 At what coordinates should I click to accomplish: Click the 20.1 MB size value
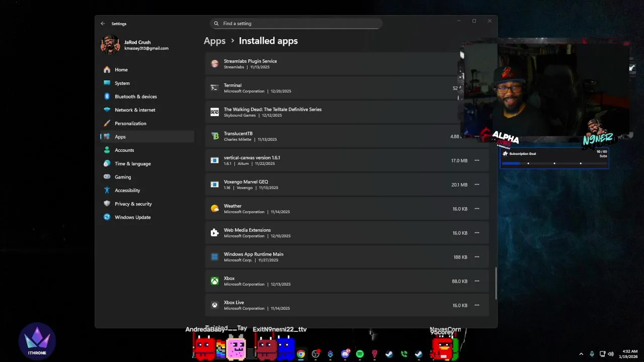click(459, 185)
